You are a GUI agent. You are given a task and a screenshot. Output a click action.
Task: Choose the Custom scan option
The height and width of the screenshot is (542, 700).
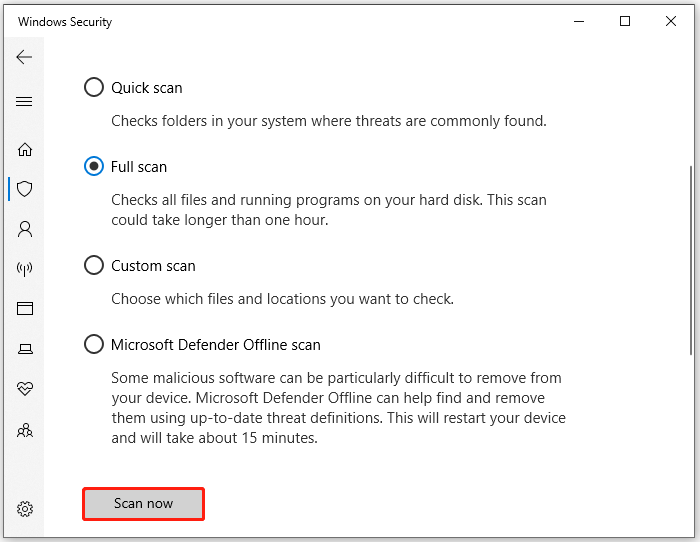94,266
